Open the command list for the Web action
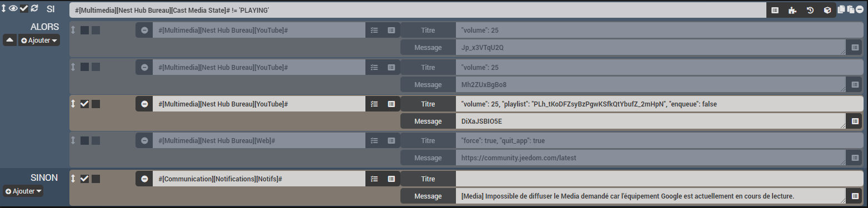Screen dimensions: 868x208 392,141
